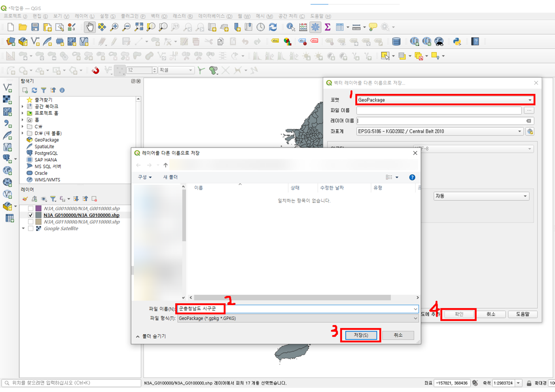The image size is (555, 392).
Task: Click the 새 폴더 new folder button
Action: 170,177
